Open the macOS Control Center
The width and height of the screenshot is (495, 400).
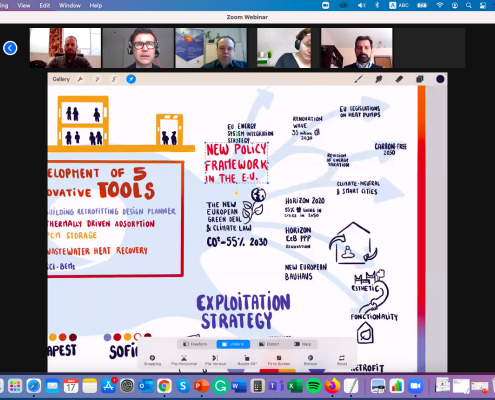pos(483,5)
